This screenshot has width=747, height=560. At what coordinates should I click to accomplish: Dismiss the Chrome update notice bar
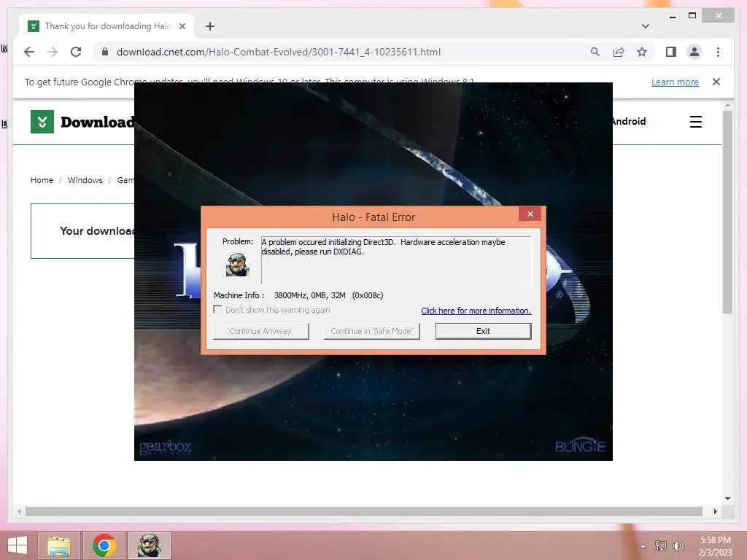tap(716, 82)
